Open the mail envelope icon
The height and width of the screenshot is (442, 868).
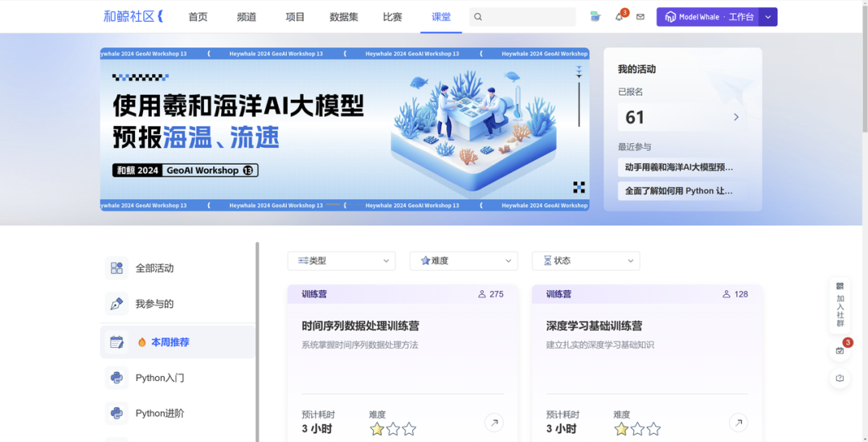641,17
